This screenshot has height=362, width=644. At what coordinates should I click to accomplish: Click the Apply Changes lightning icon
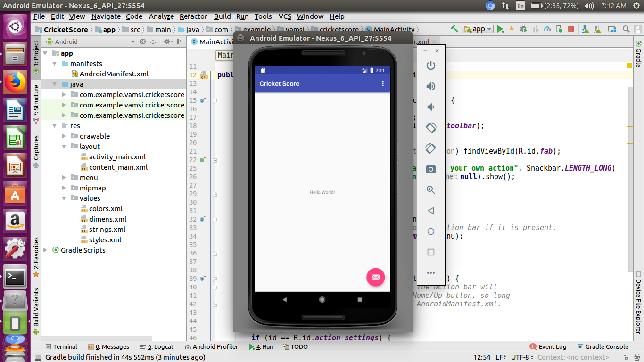tap(512, 29)
